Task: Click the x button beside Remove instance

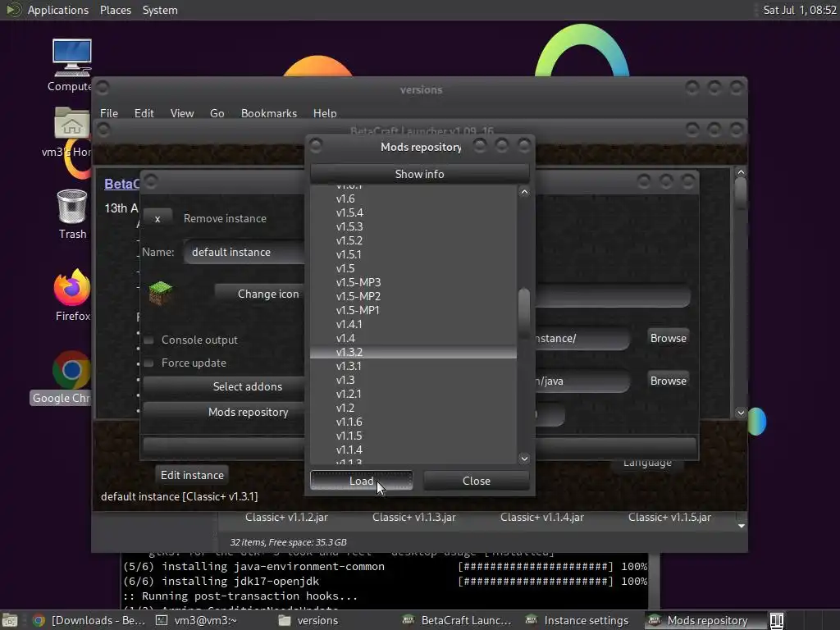Action: 157,218
